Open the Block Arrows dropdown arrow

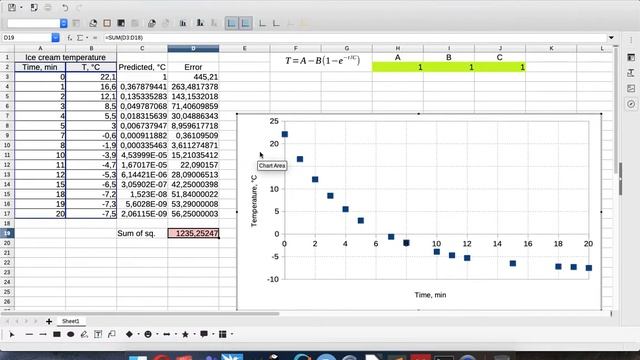point(176,334)
